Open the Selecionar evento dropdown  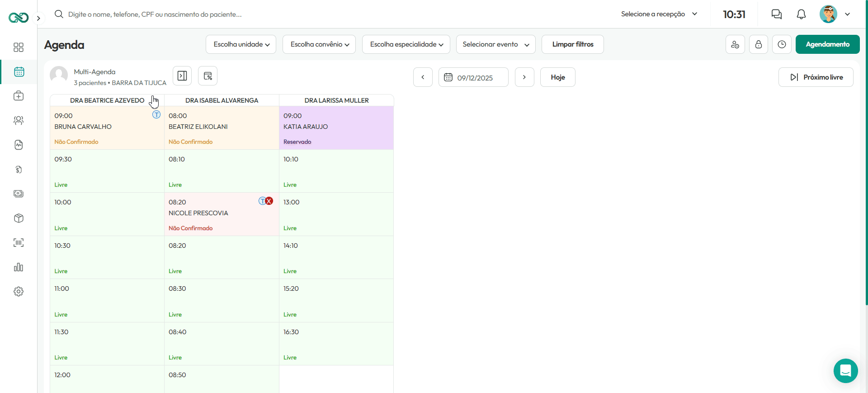tap(496, 44)
